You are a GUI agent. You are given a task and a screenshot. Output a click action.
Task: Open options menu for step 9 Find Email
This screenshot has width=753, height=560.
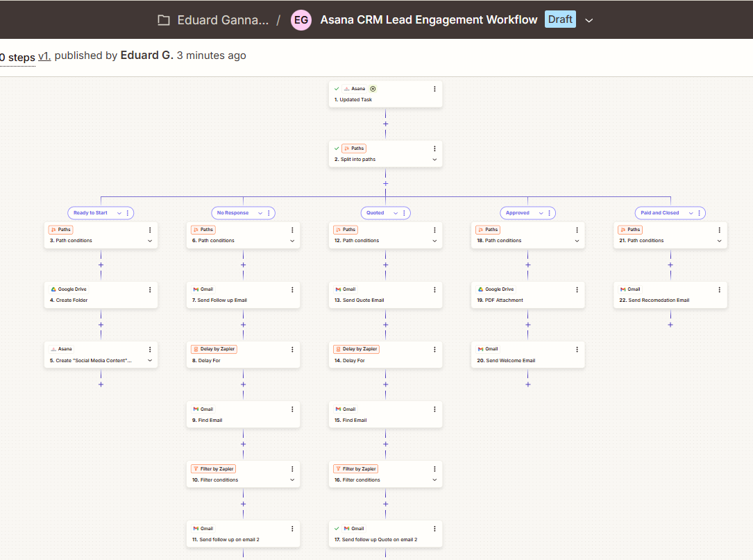tap(292, 409)
